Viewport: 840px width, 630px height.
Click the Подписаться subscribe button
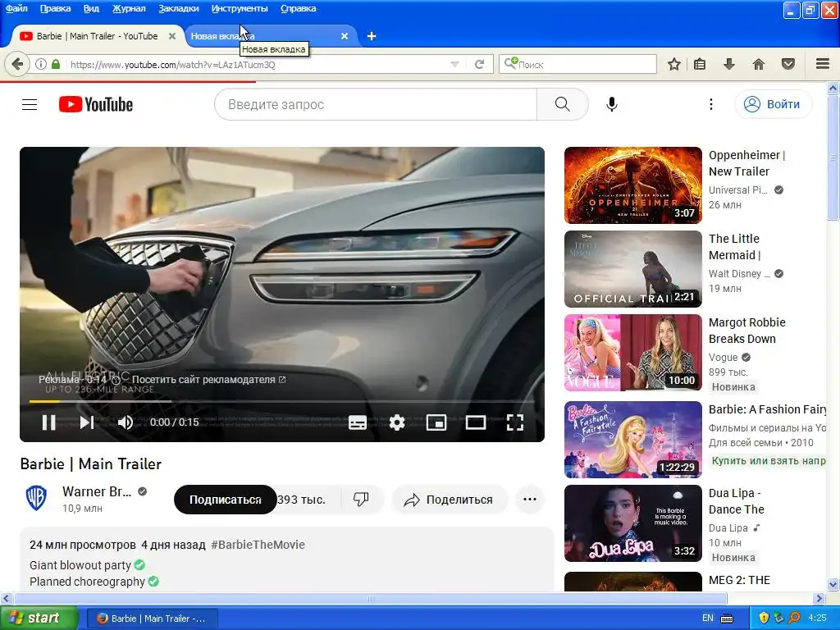[225, 500]
